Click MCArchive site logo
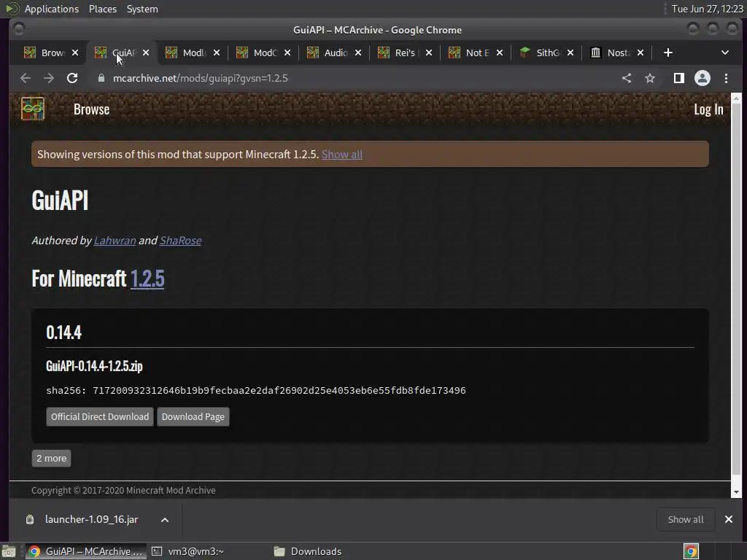This screenshot has height=560, width=747. click(33, 109)
